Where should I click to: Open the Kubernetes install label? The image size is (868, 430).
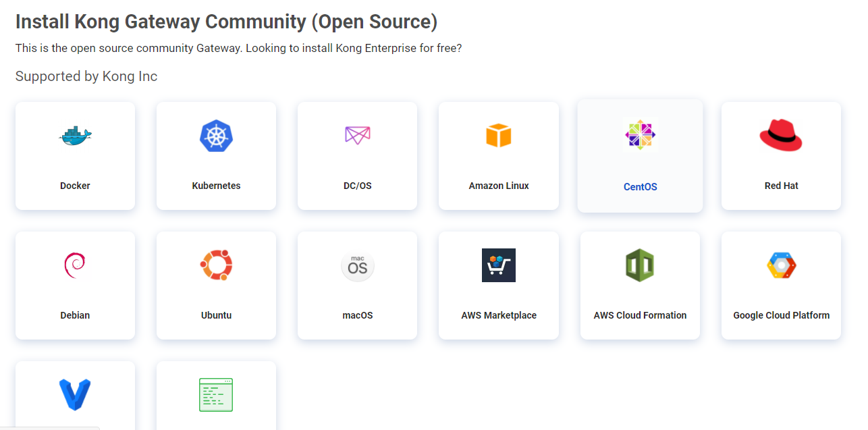click(x=216, y=186)
